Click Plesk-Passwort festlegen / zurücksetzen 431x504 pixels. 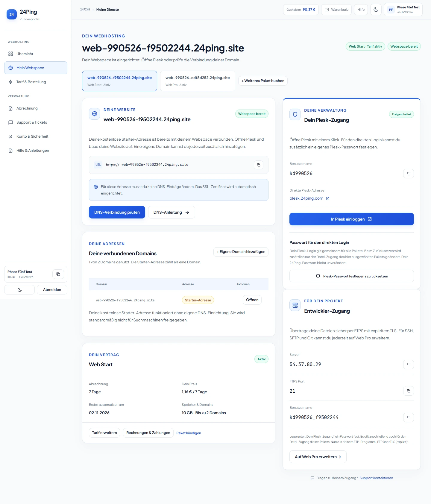tap(352, 276)
